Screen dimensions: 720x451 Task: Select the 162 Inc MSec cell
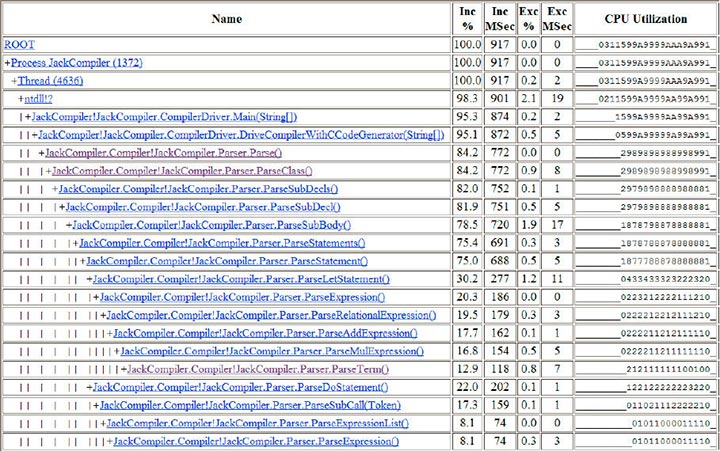coord(500,333)
